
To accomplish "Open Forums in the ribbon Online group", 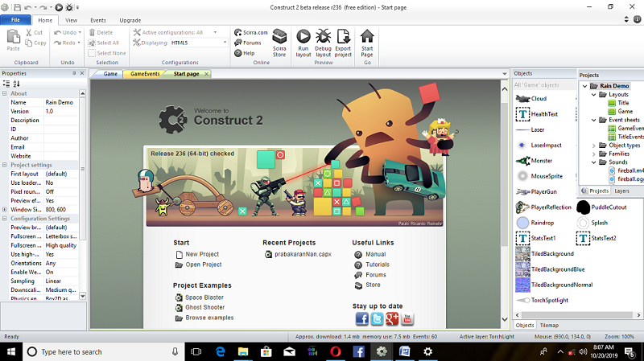I will [x=248, y=43].
